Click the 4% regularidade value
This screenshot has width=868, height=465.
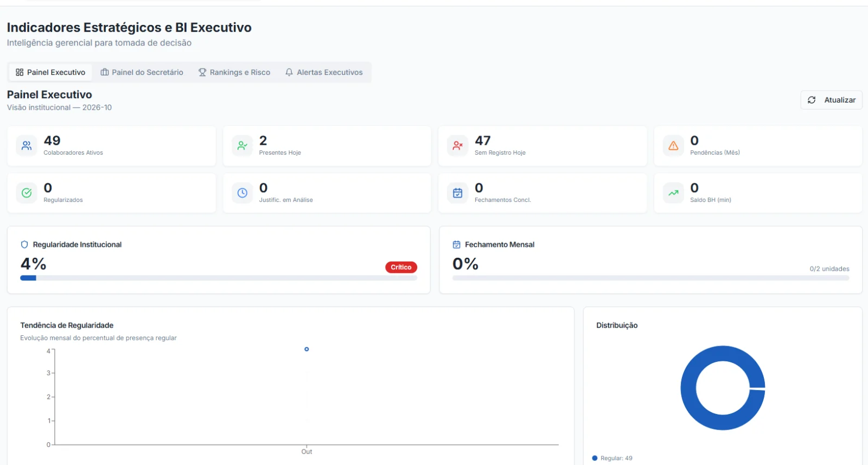[34, 264]
